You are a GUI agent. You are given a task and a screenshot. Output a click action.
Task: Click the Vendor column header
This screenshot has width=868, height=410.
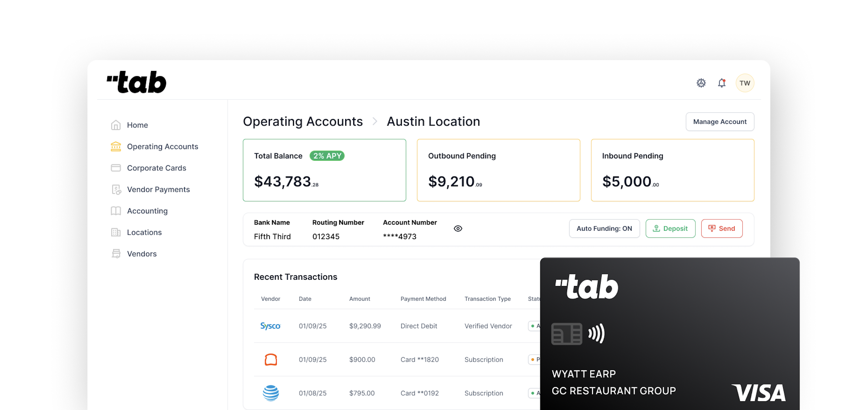pyautogui.click(x=270, y=299)
